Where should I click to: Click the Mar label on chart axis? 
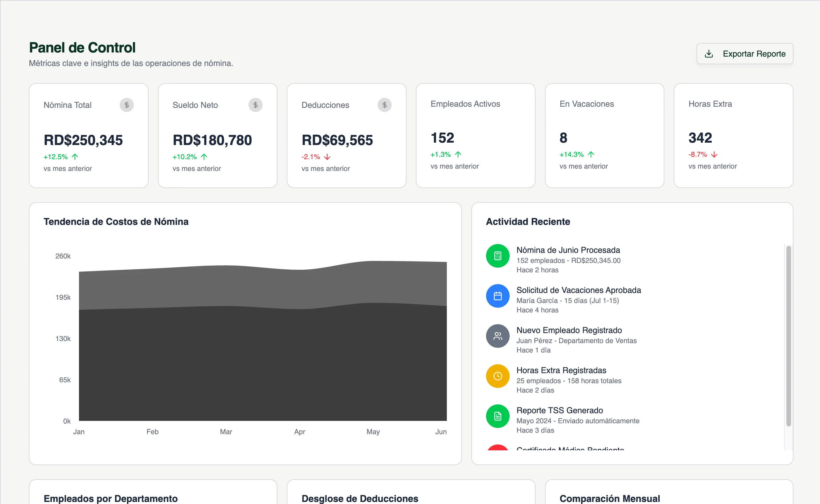[226, 432]
